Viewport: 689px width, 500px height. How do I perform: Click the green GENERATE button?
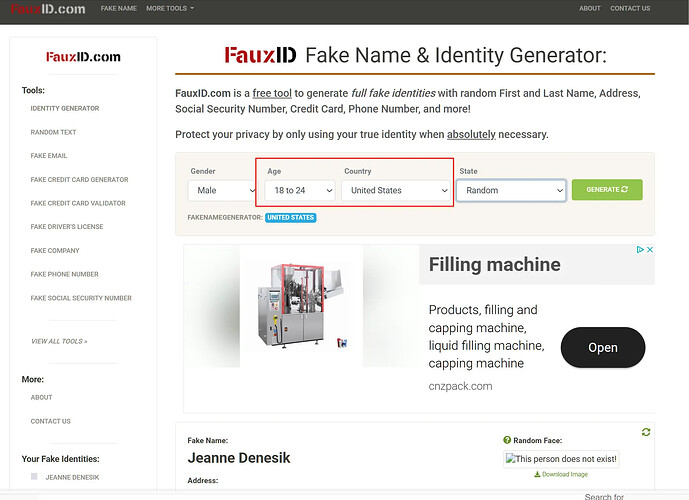click(x=607, y=189)
